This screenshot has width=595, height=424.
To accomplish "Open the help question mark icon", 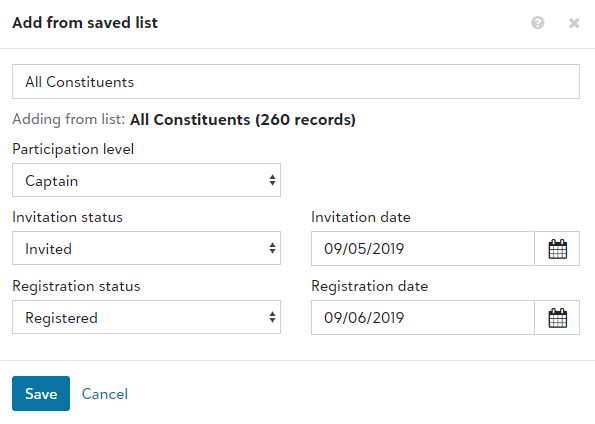I will click(x=537, y=23).
